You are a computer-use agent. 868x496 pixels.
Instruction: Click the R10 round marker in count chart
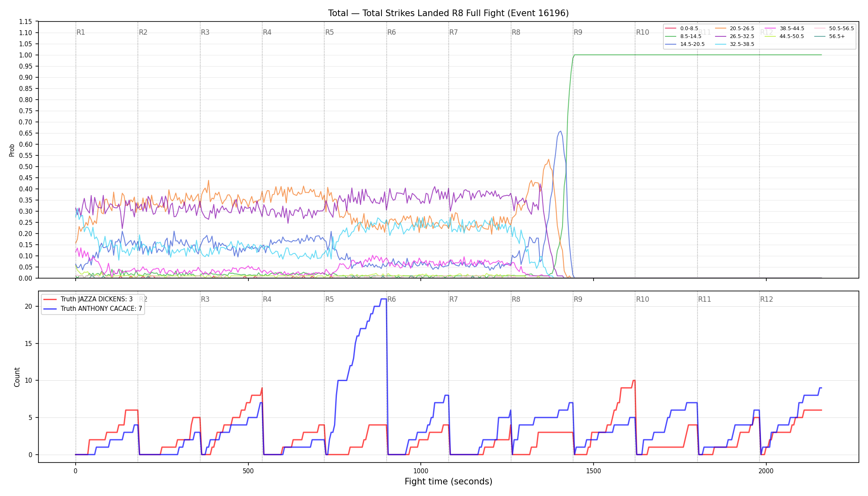642,299
